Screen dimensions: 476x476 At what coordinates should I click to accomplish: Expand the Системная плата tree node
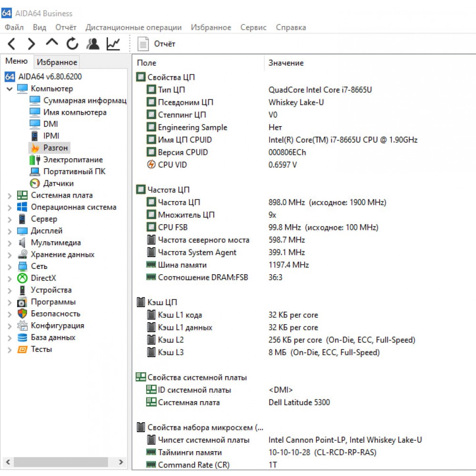coord(10,196)
